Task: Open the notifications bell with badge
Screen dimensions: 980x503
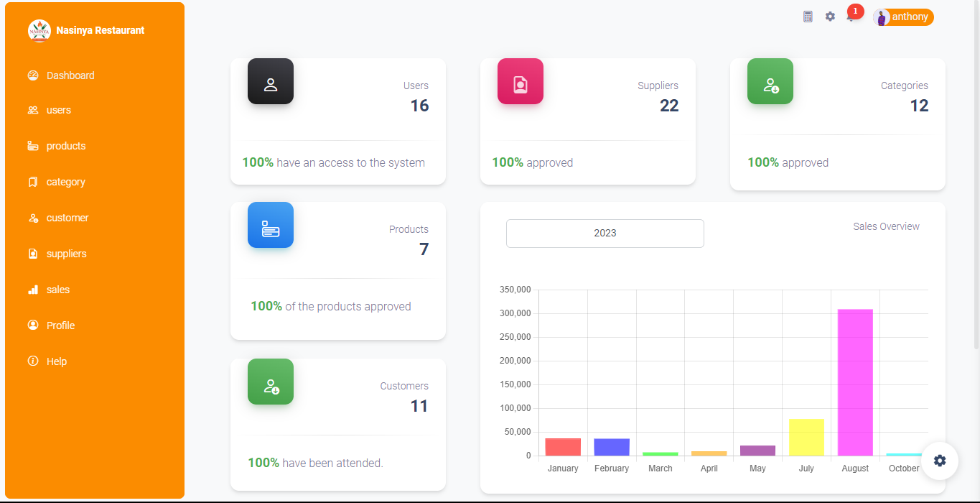Action: coord(851,16)
